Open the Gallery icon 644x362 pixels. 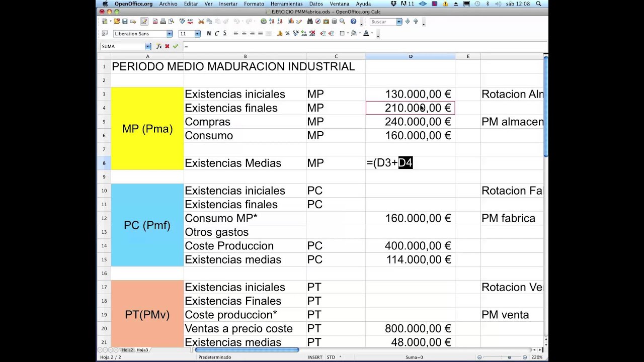[326, 22]
